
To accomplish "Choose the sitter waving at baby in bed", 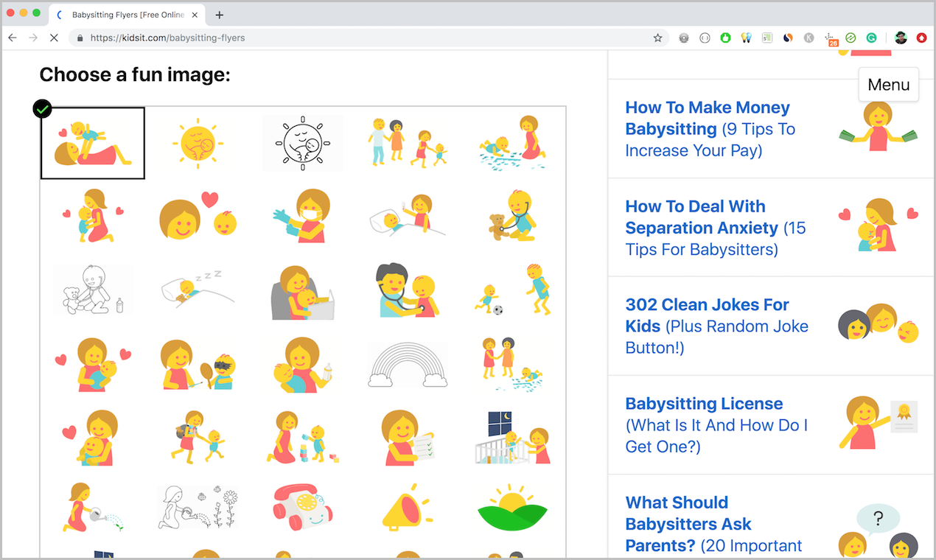I will pos(408,215).
